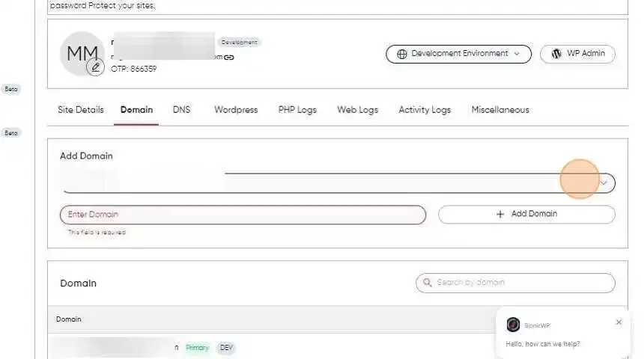Screen dimensions: 644x359
Task: Click the search magnifier icon
Action: click(x=427, y=283)
